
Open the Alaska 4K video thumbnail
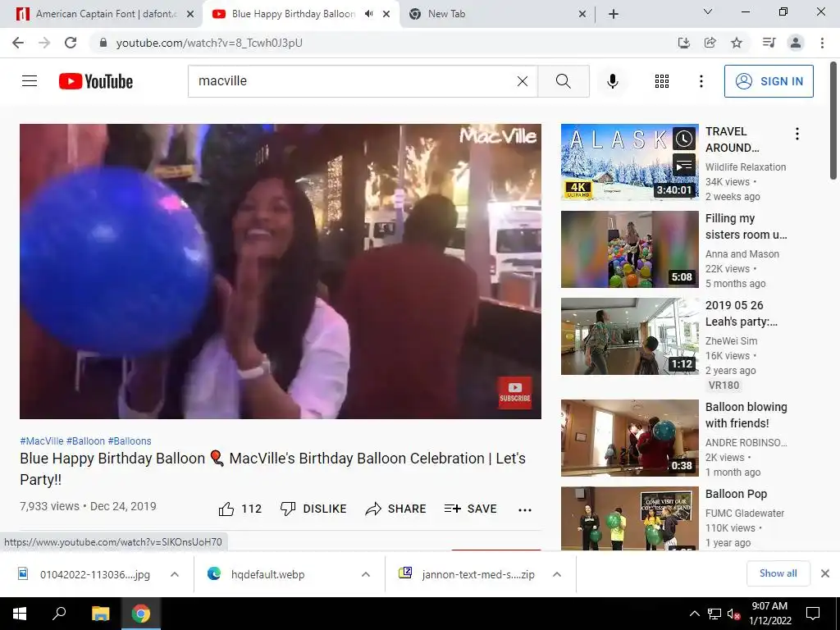tap(629, 162)
